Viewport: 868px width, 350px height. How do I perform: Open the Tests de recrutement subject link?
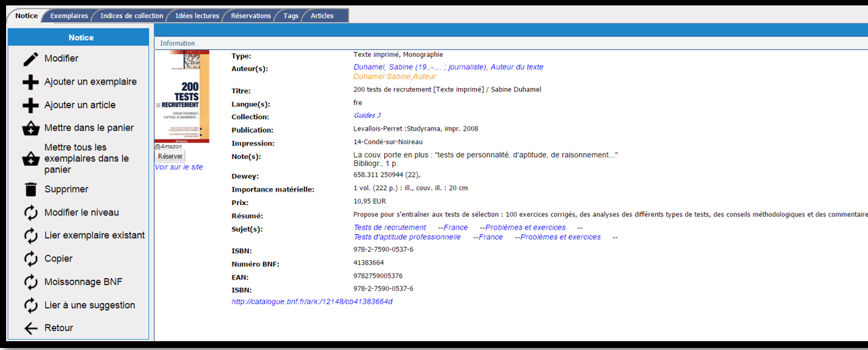pos(390,227)
